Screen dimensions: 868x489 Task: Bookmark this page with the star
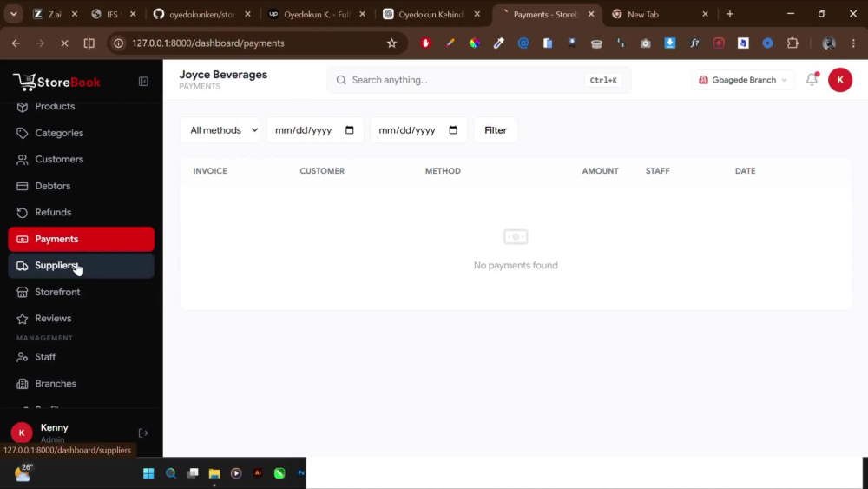[x=392, y=43]
